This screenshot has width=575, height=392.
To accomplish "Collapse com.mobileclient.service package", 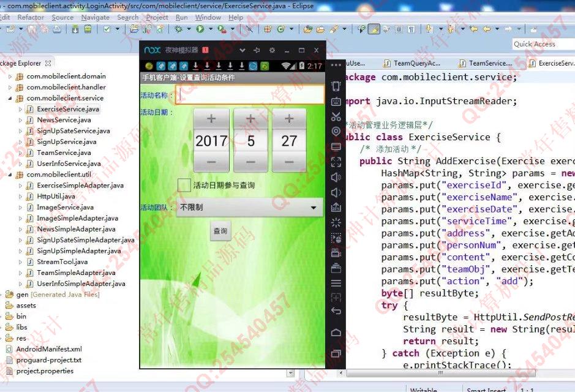I will tap(10, 98).
